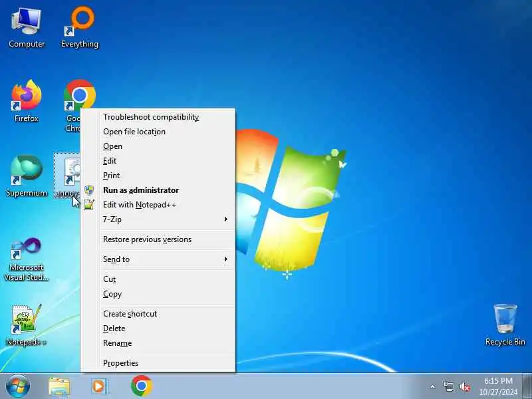Expand the Send to submenu arrow
This screenshot has height=399, width=532.
(225, 259)
